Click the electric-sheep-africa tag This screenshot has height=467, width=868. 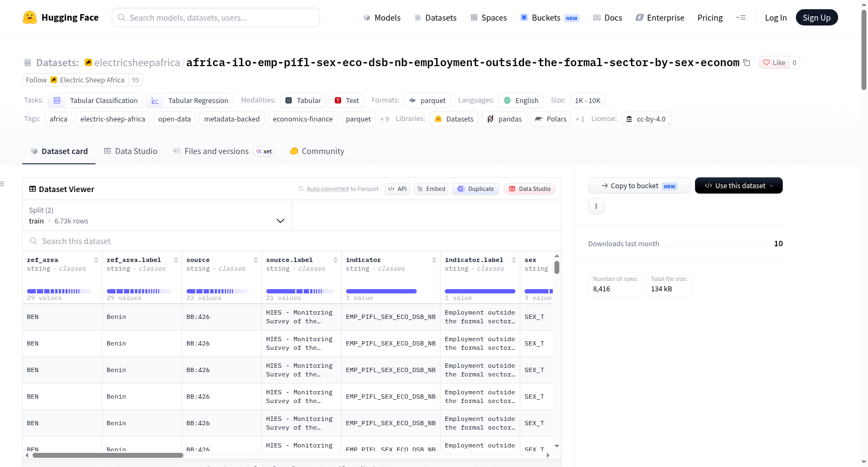(x=113, y=119)
